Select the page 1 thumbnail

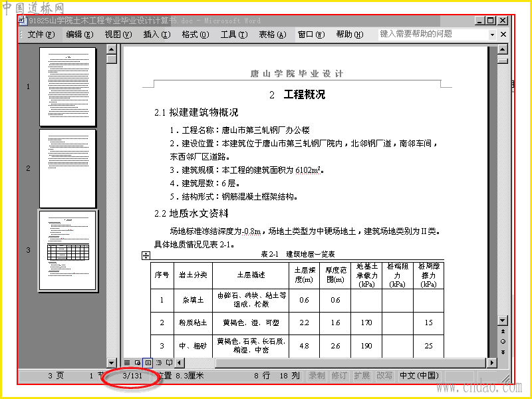point(68,86)
